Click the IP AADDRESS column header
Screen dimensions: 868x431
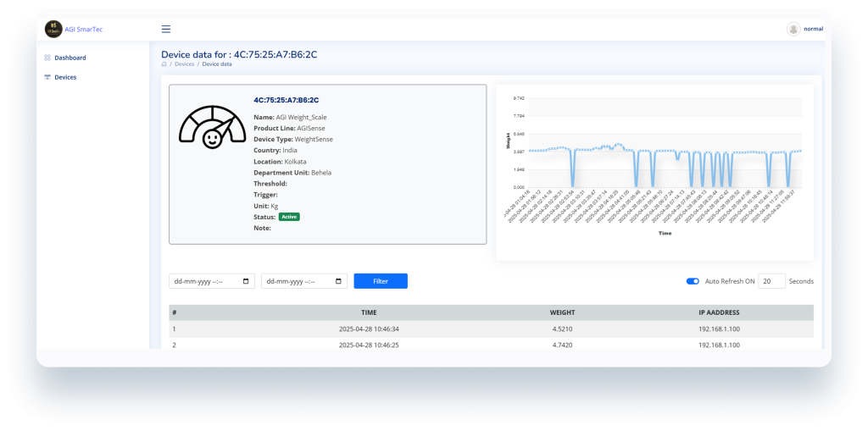coord(719,312)
